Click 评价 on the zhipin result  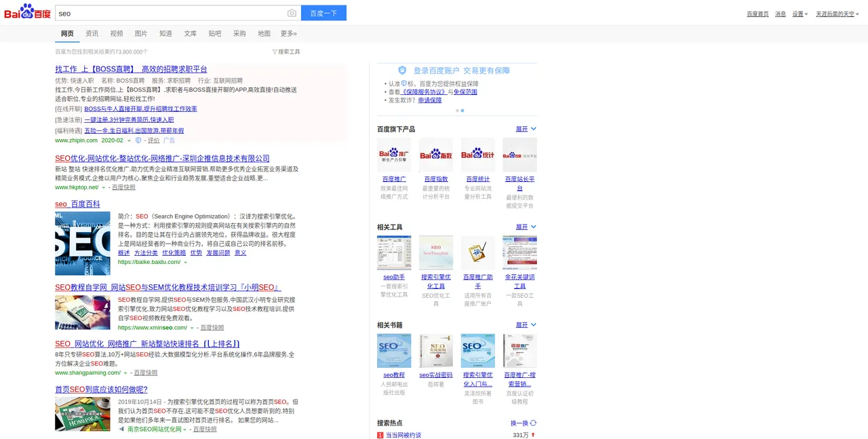pyautogui.click(x=154, y=140)
